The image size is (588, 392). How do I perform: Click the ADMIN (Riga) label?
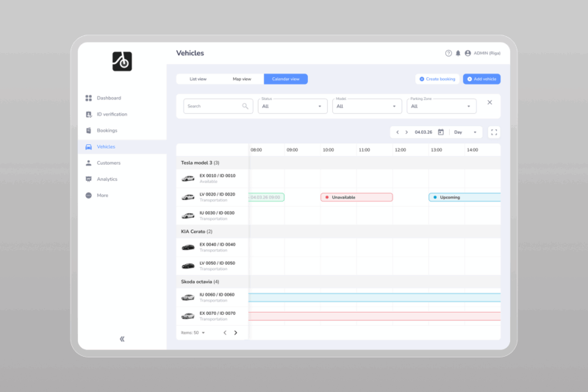(x=487, y=53)
